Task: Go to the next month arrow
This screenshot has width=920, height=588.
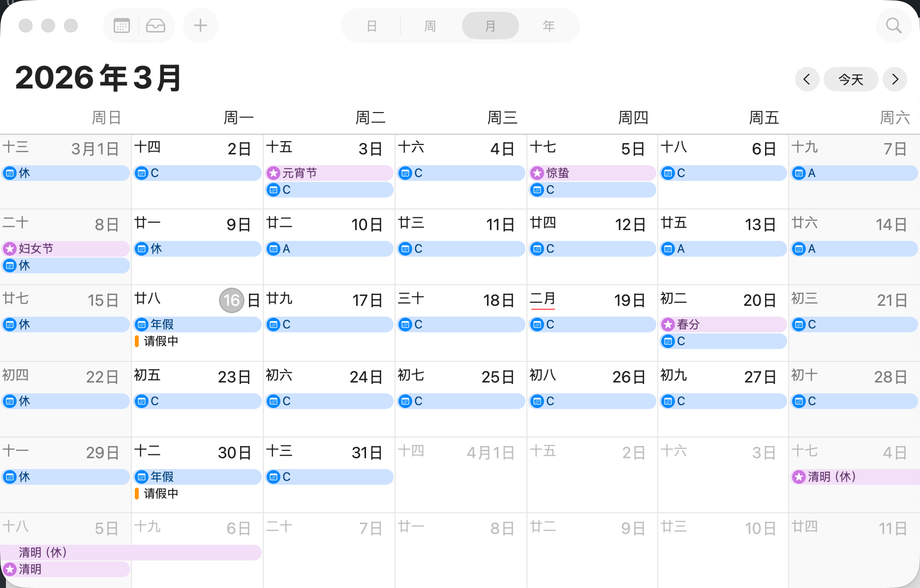Action: [x=895, y=79]
